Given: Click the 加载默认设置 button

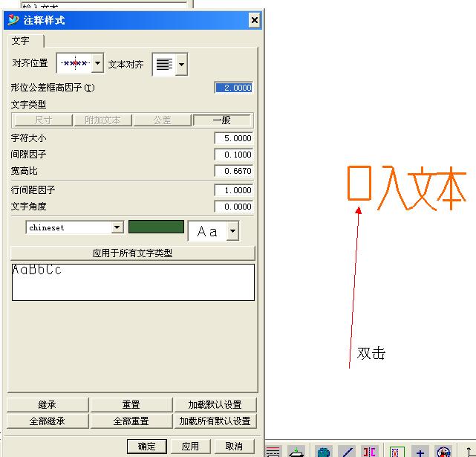Looking at the screenshot, I should 215,405.
